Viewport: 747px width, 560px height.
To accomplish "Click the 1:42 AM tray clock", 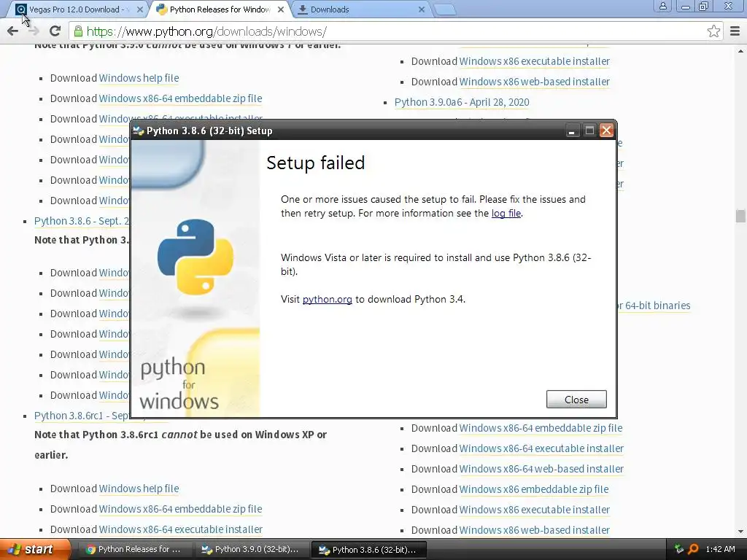I will [x=720, y=550].
